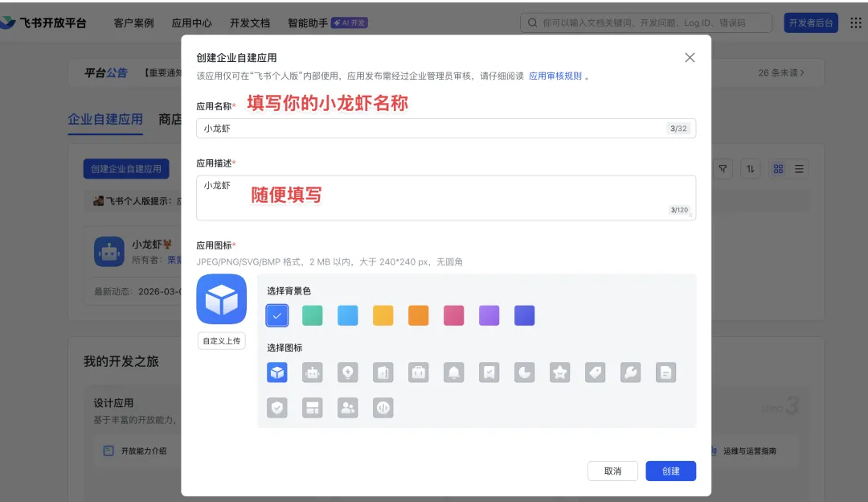Image resolution: width=868 pixels, height=502 pixels.
Task: Pick the purple background color
Action: [489, 315]
